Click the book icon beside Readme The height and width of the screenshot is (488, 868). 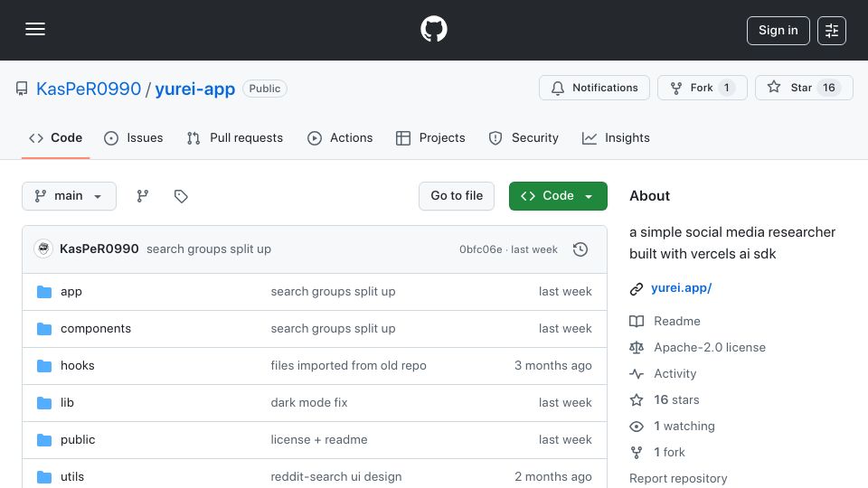pos(637,322)
